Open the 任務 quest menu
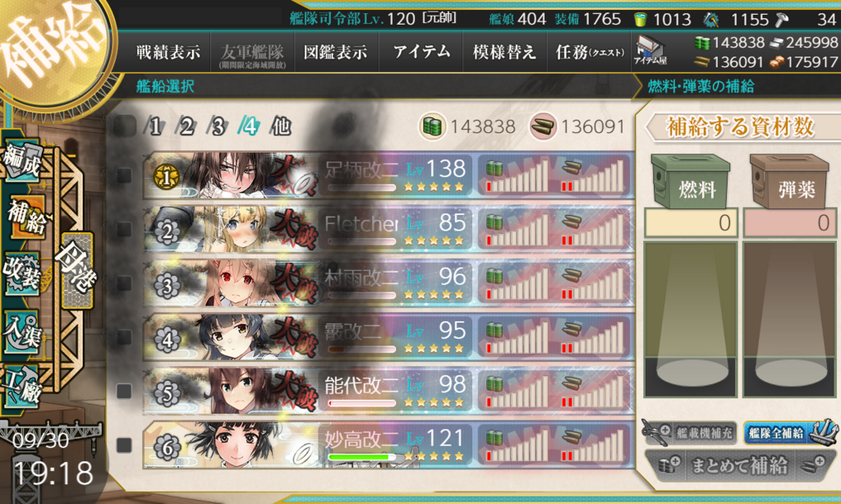The height and width of the screenshot is (504, 841). (589, 52)
